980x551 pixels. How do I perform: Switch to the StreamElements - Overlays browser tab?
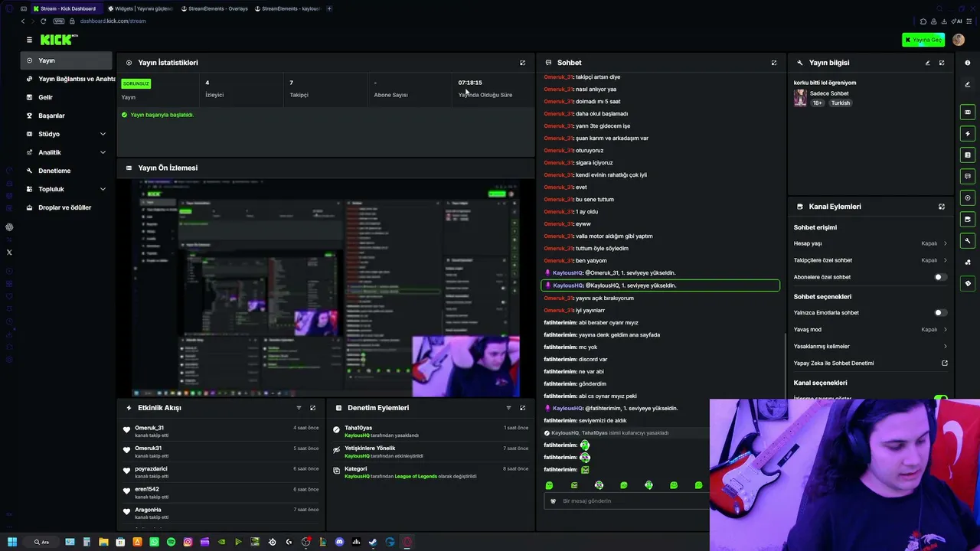coord(214,8)
